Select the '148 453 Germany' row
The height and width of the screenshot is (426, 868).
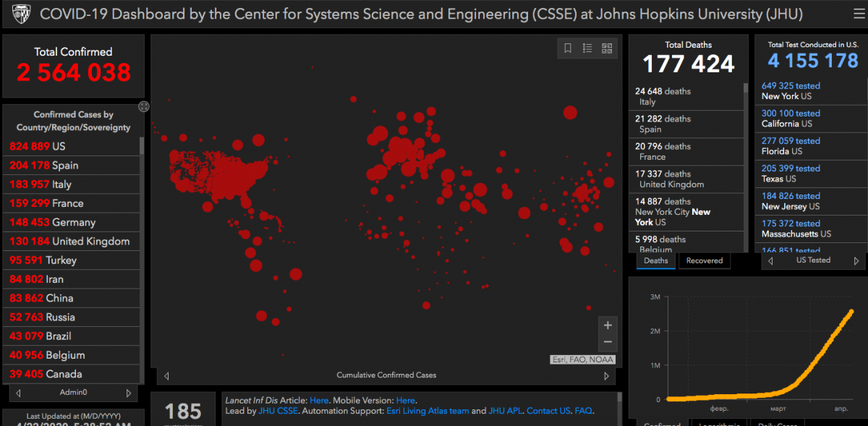point(71,222)
